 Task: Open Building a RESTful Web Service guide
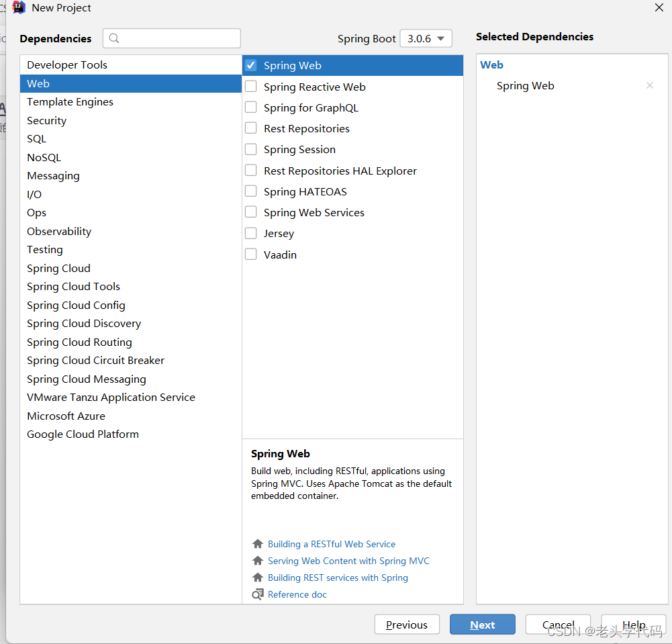[331, 544]
